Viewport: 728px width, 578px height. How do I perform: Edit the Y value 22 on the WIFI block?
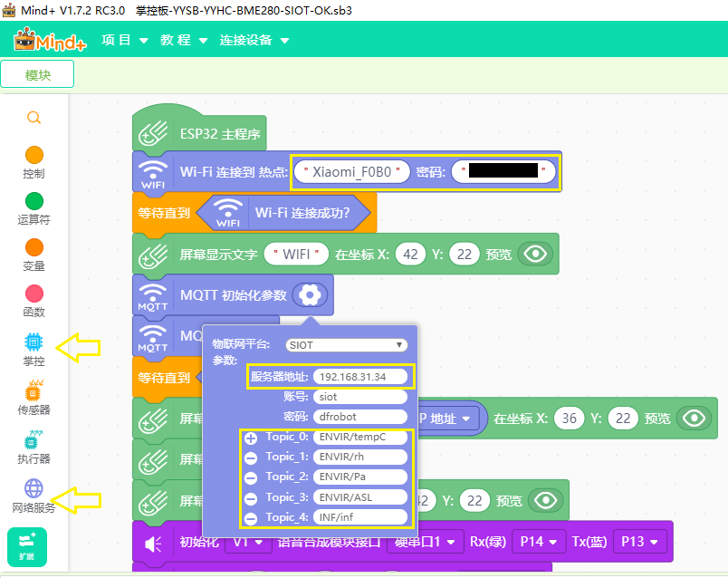tap(465, 255)
